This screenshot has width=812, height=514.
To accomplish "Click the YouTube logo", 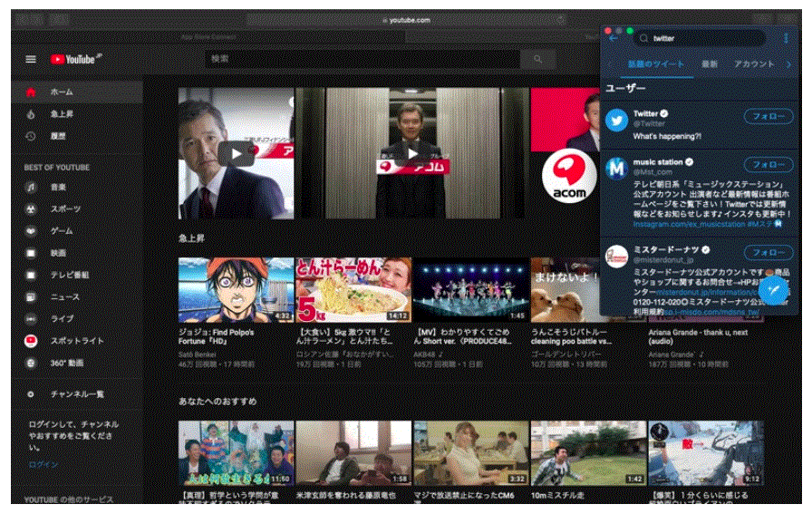I will (x=75, y=59).
